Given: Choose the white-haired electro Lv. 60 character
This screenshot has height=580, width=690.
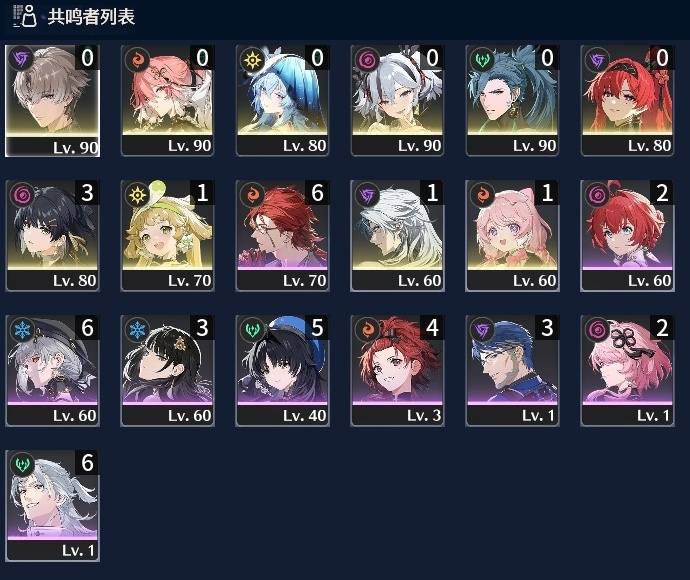Looking at the screenshot, I should click(x=398, y=236).
